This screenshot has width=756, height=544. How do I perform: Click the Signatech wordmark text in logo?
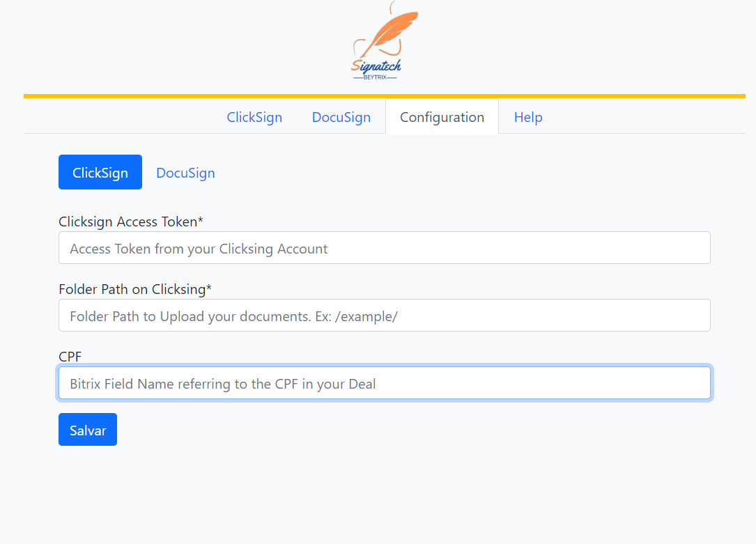(376, 67)
